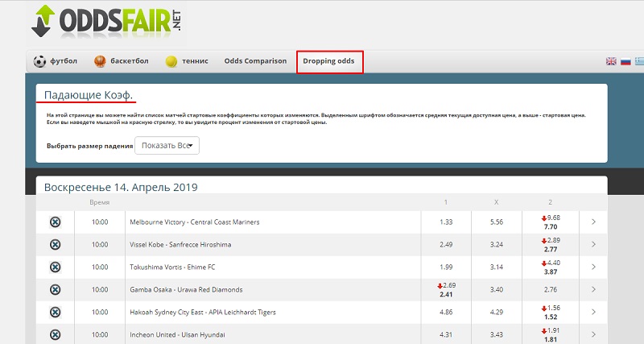Click home odds 2.49 for Vissel Kobe
The height and width of the screenshot is (344, 644).
point(446,245)
